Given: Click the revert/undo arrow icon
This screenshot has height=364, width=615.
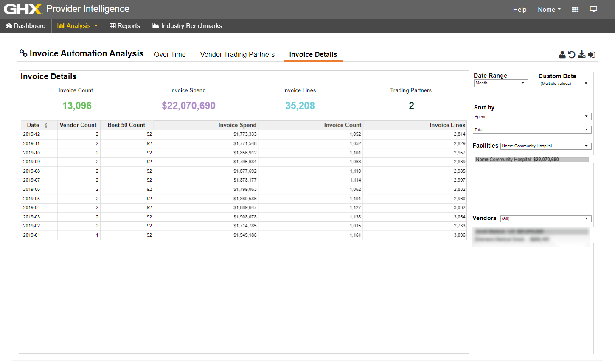Looking at the screenshot, I should (572, 55).
